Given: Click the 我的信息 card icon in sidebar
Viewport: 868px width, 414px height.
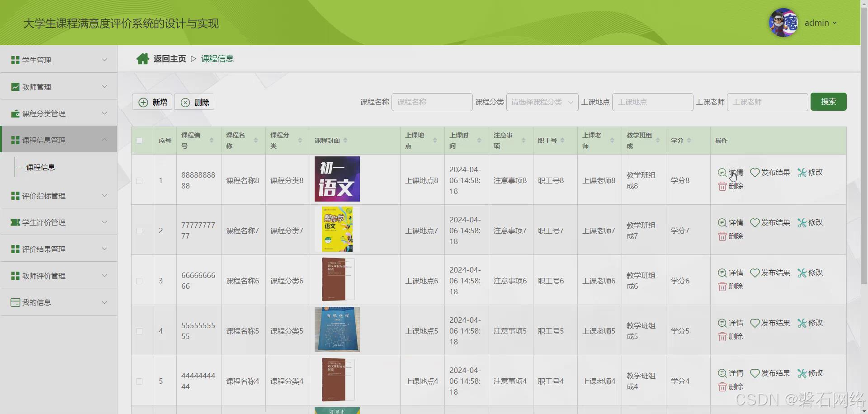Looking at the screenshot, I should [x=15, y=302].
